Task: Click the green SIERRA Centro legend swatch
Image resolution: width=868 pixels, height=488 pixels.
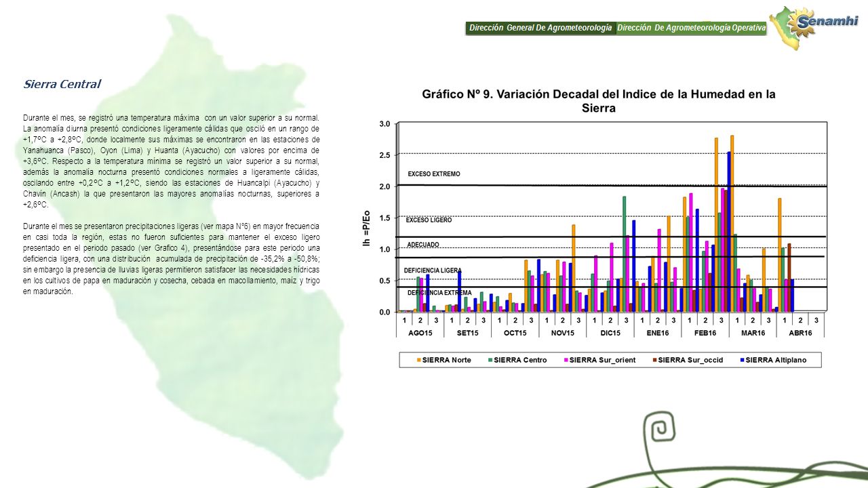Action: (x=490, y=360)
